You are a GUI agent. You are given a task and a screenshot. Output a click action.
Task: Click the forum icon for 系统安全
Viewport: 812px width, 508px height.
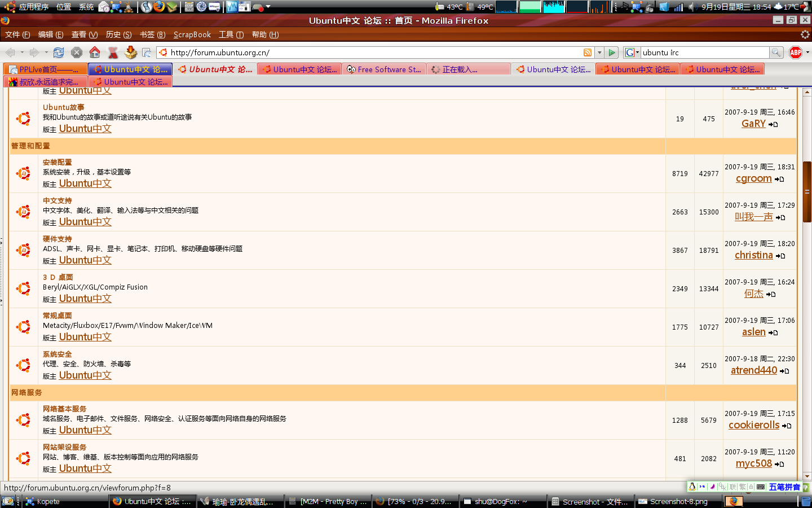coord(23,365)
